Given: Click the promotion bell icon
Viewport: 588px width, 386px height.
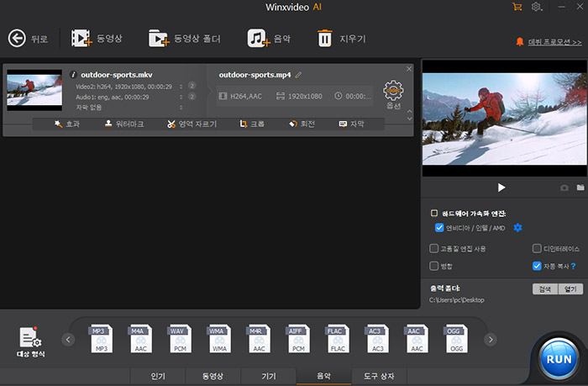Looking at the screenshot, I should pyautogui.click(x=520, y=42).
